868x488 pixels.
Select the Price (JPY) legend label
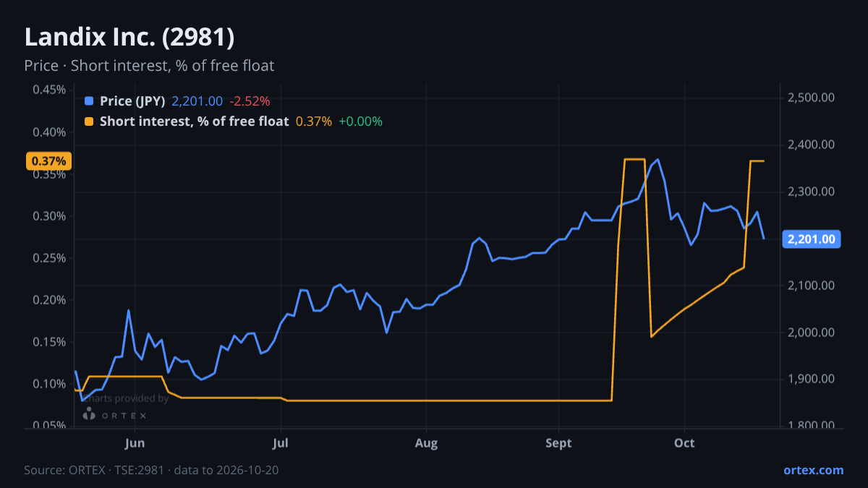point(133,101)
